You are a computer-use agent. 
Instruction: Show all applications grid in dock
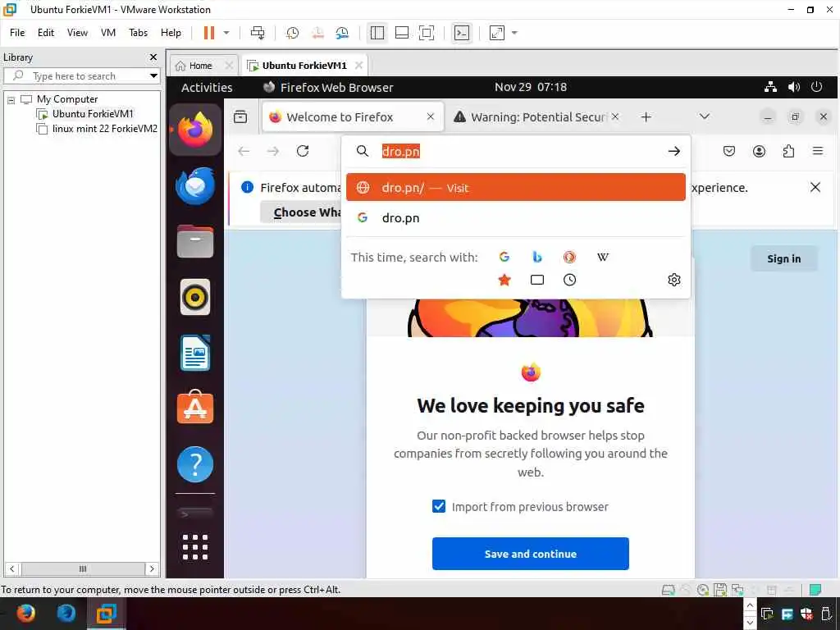195,547
